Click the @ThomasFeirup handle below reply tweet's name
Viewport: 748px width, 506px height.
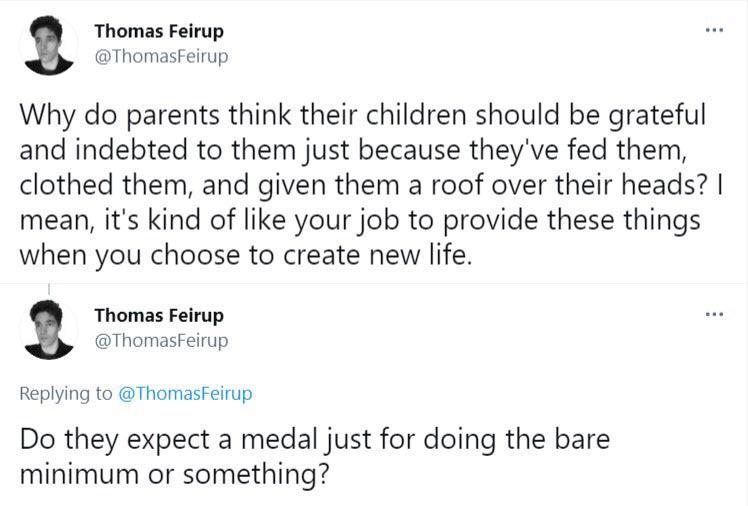[161, 341]
